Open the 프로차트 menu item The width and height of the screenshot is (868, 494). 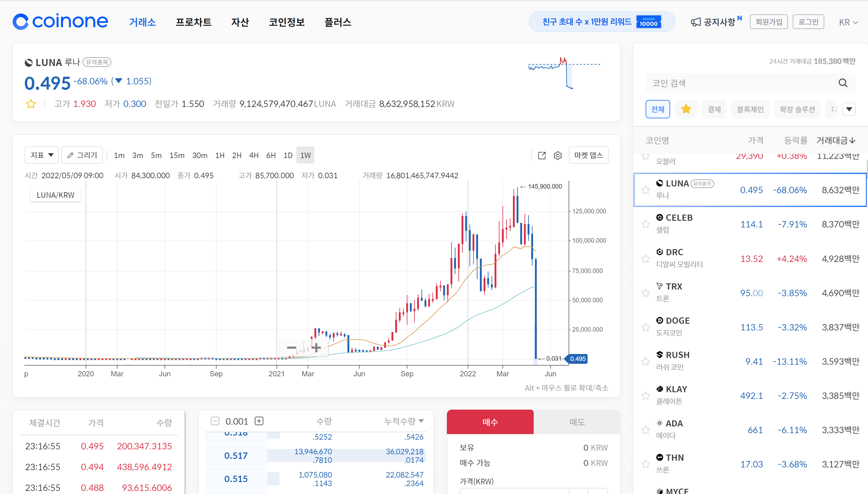(x=194, y=22)
